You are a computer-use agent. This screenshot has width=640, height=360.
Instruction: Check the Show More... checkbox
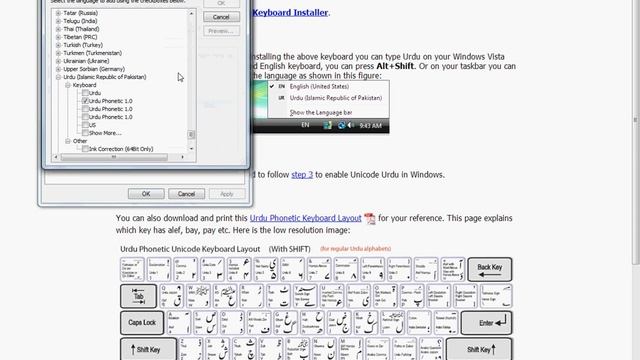pos(85,133)
